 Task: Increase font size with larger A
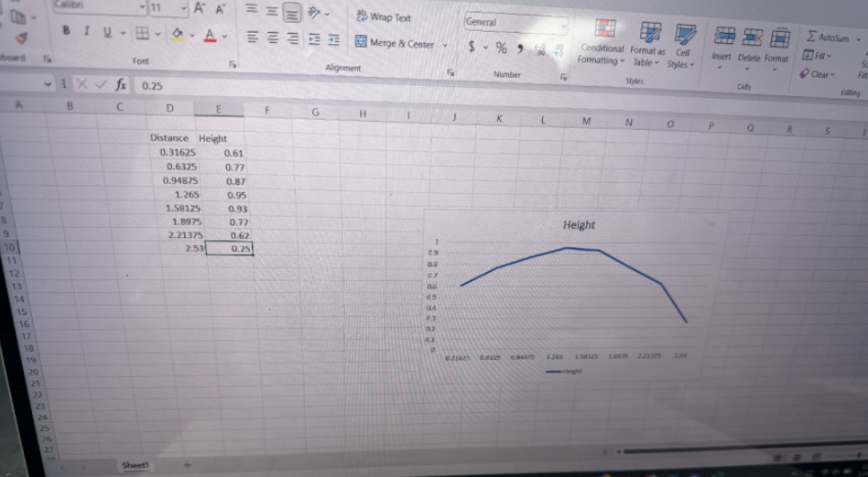point(200,8)
